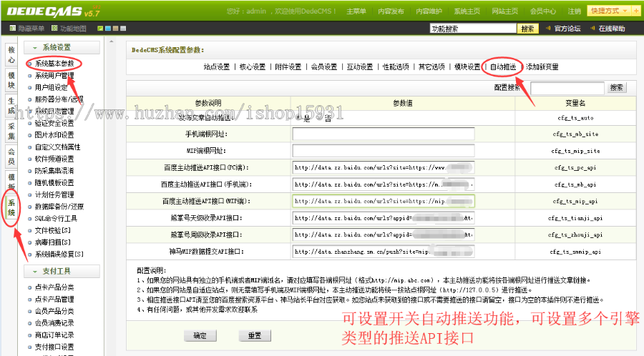644x356 pixels.
Task: Open 图片水印设置 in the sidebar
Action: tap(54, 135)
